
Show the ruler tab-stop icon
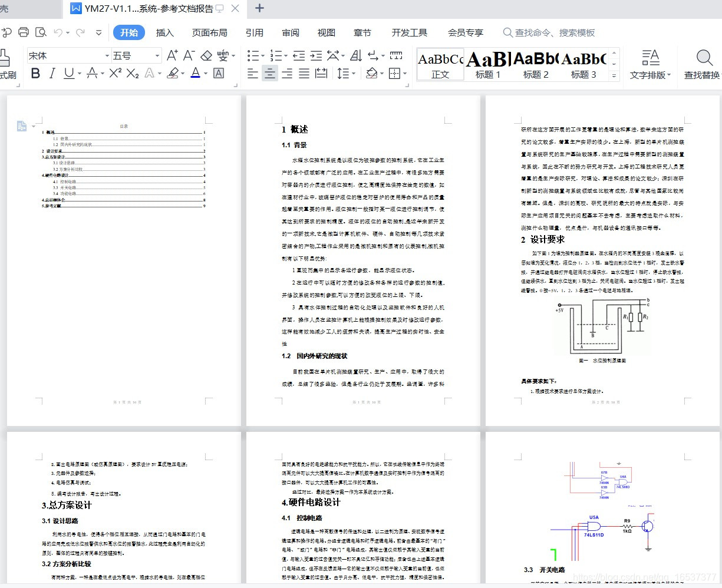[396, 55]
